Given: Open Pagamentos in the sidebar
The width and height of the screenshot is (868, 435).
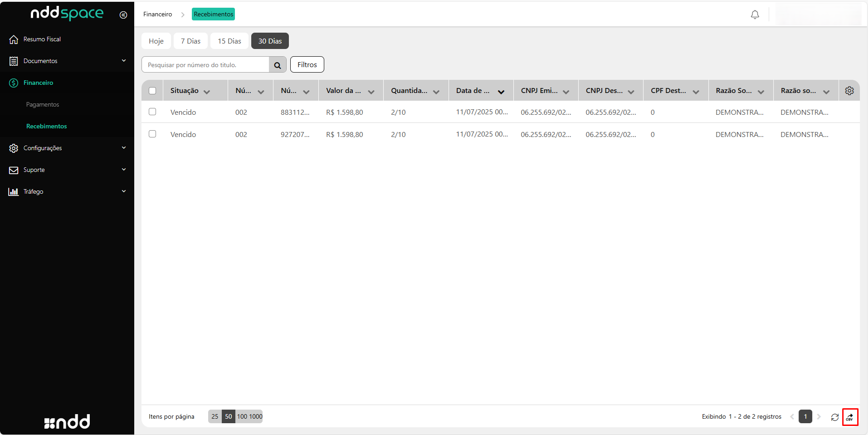Looking at the screenshot, I should click(x=43, y=104).
